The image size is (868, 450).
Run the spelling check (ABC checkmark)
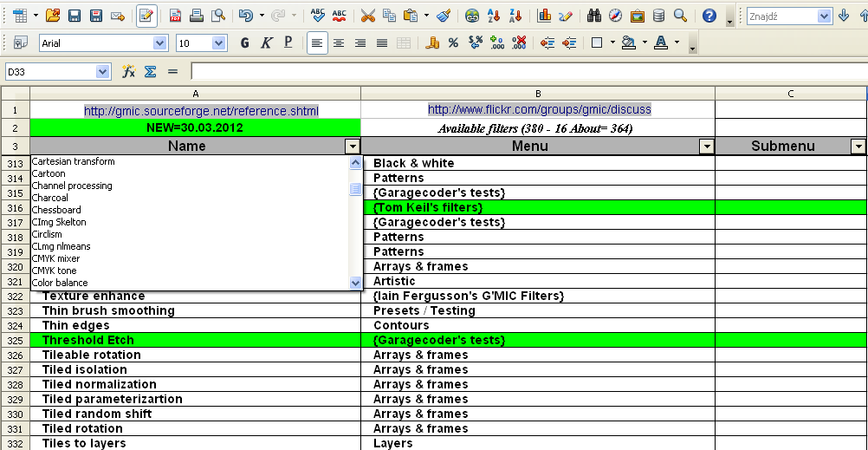coord(318,16)
